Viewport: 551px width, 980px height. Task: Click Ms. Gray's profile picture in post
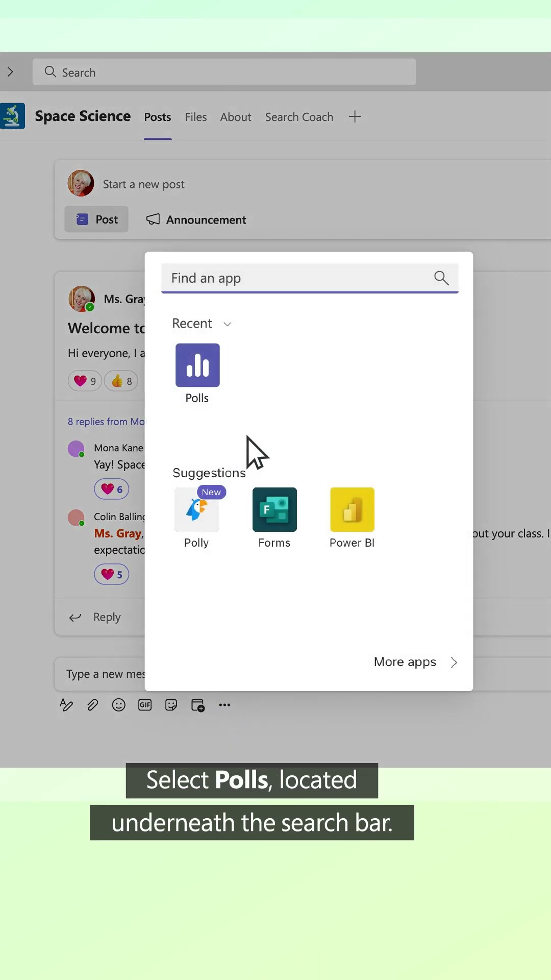pyautogui.click(x=82, y=299)
